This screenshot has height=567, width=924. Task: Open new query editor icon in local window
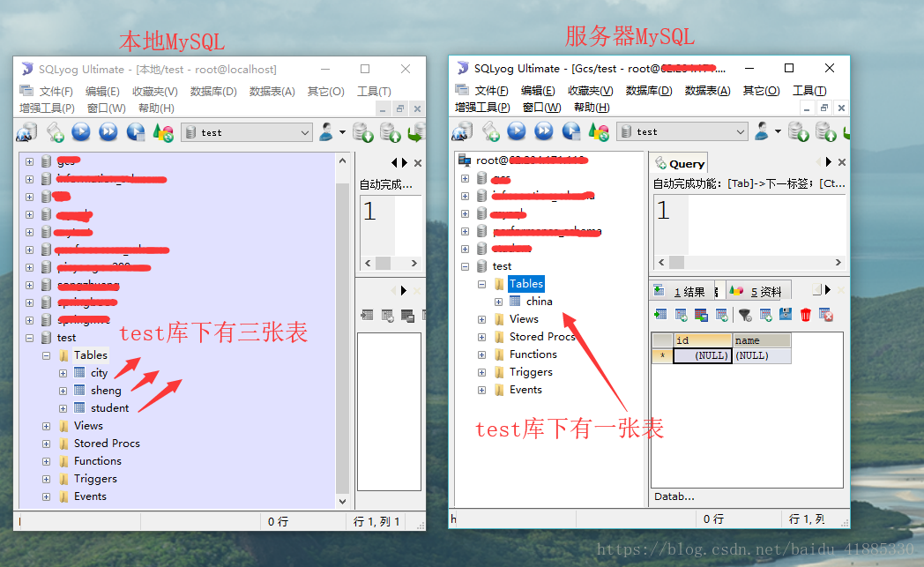56,132
